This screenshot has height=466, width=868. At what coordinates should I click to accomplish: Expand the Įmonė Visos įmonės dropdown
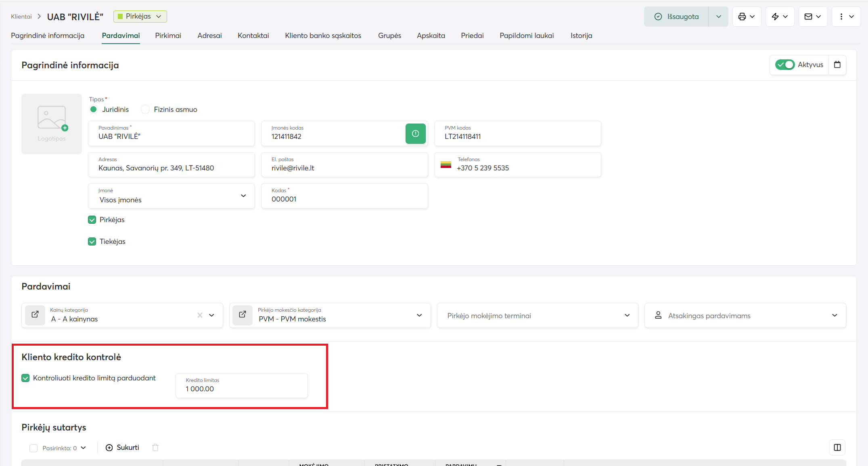[172, 196]
